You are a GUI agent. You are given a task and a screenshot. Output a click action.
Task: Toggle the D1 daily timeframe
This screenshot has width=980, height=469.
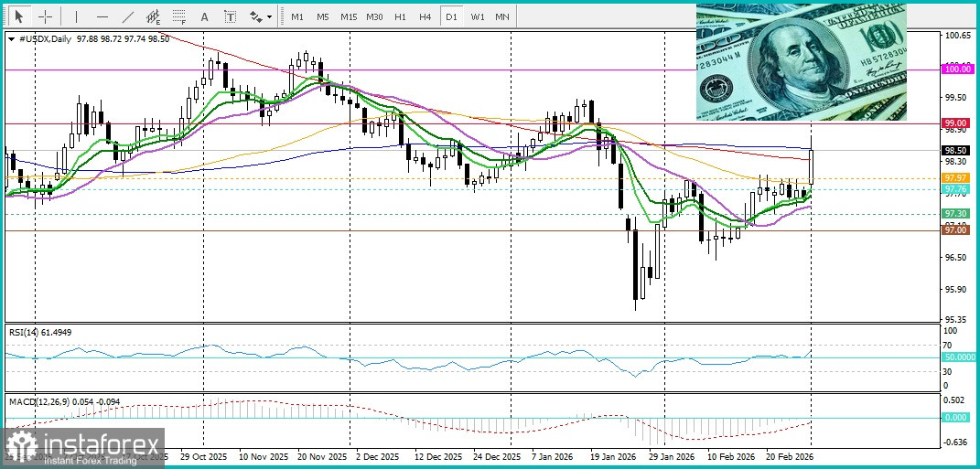coord(451,16)
